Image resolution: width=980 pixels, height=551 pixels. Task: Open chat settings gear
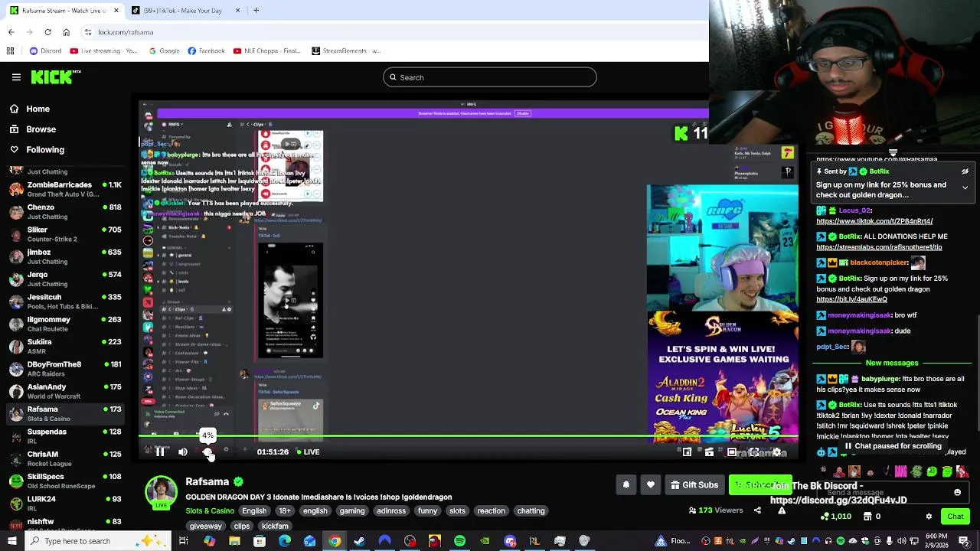pos(929,517)
